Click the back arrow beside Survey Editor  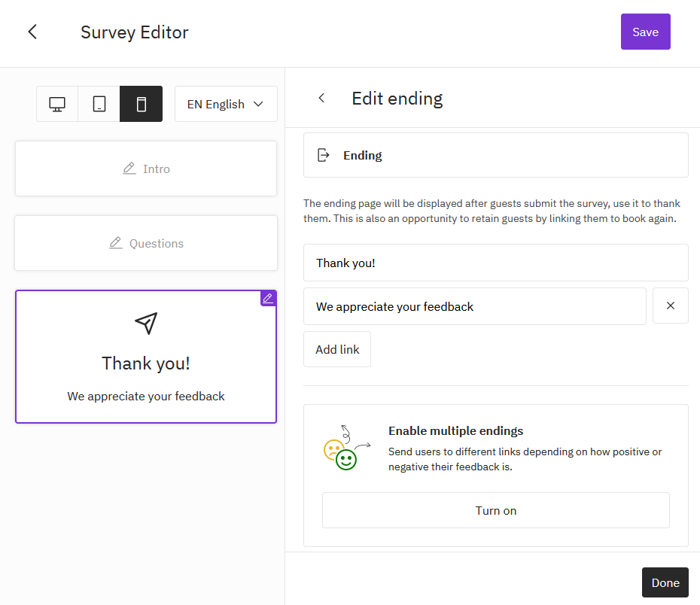coord(32,32)
